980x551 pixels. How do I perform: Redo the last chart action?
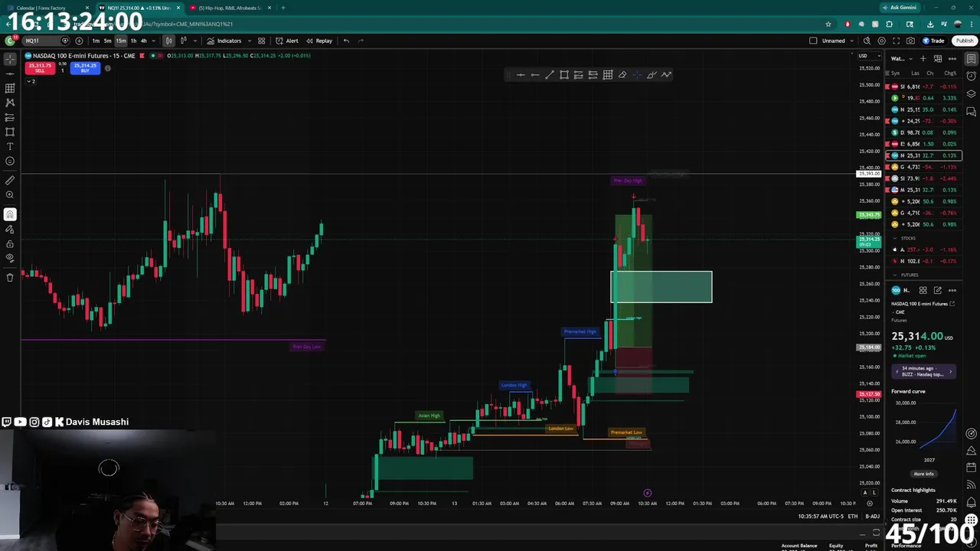pos(361,41)
